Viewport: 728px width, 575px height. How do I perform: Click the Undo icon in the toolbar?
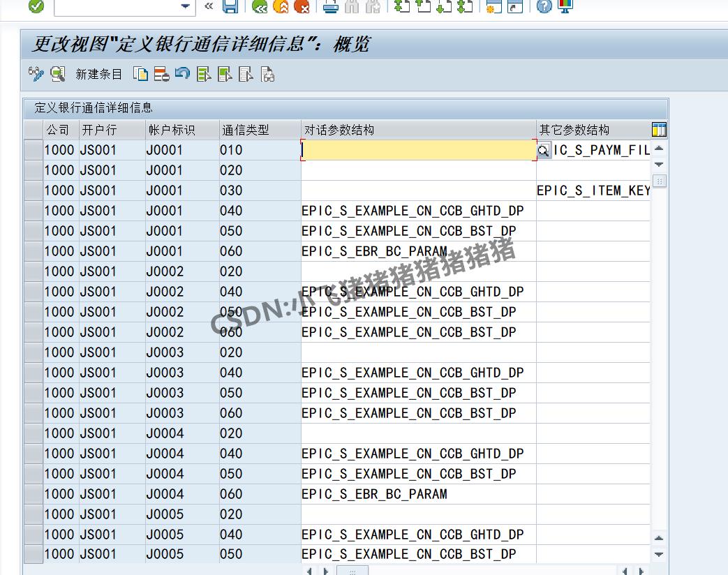coord(183,73)
